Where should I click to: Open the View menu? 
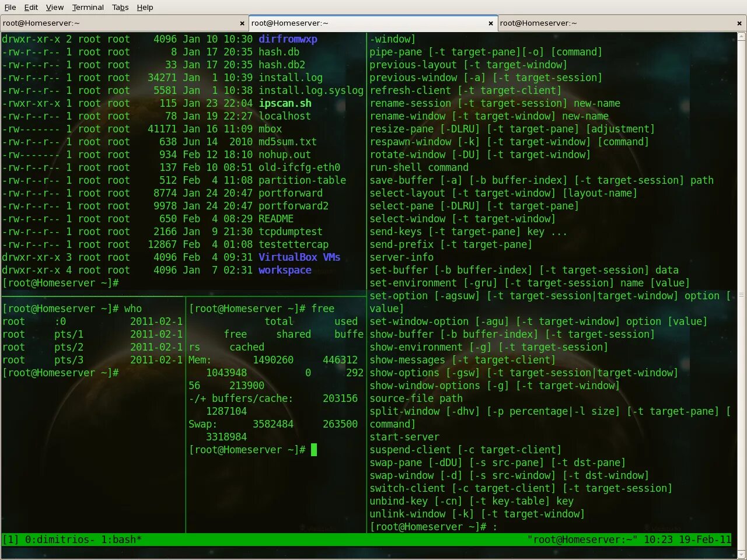54,7
